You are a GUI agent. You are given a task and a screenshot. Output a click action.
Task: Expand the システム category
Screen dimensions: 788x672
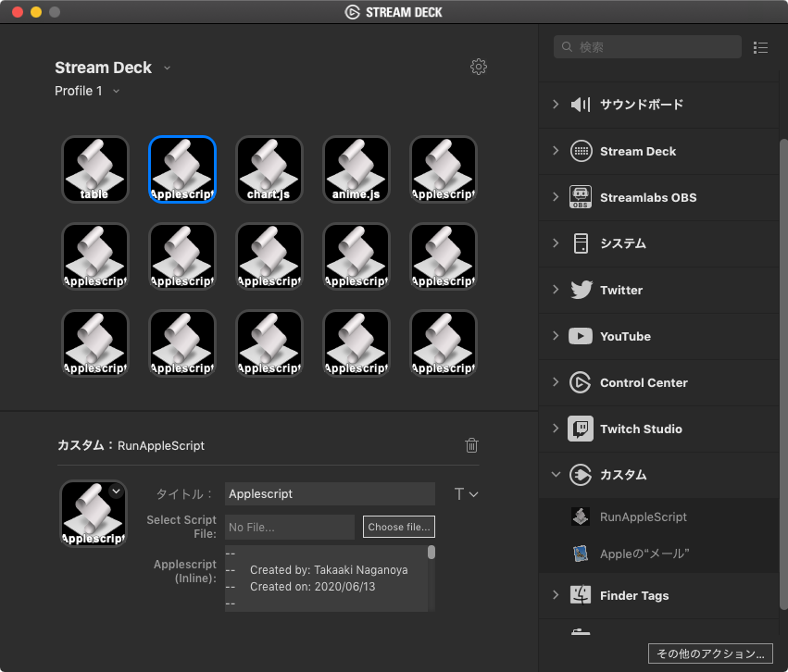[x=556, y=243]
